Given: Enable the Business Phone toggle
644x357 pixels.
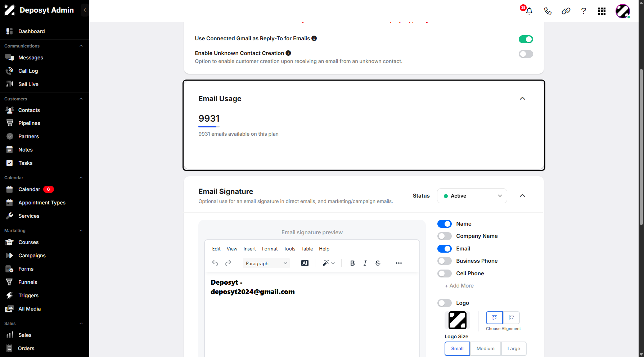Looking at the screenshot, I should [445, 261].
